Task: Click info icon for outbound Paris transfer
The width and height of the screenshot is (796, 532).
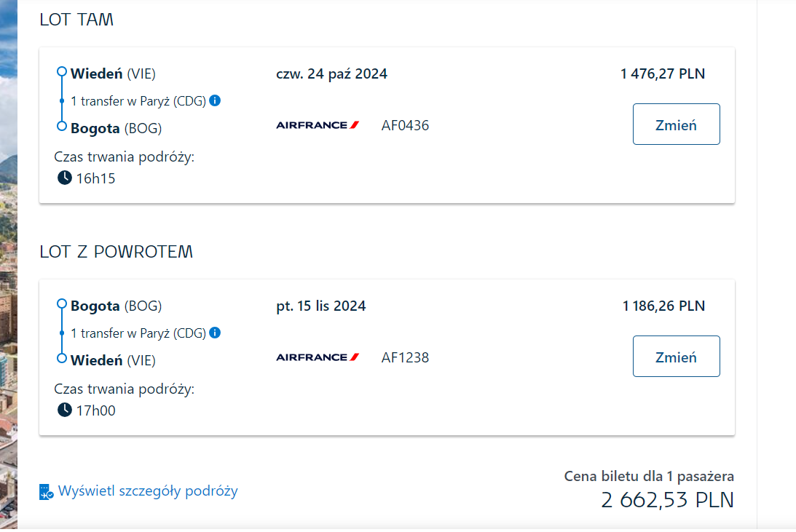Action: click(216, 100)
